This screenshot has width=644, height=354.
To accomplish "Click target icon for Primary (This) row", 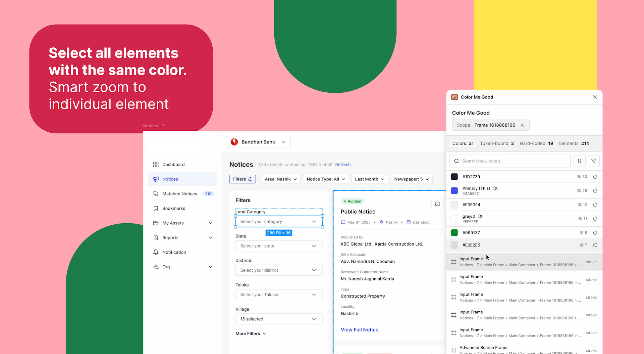I will 595,191.
